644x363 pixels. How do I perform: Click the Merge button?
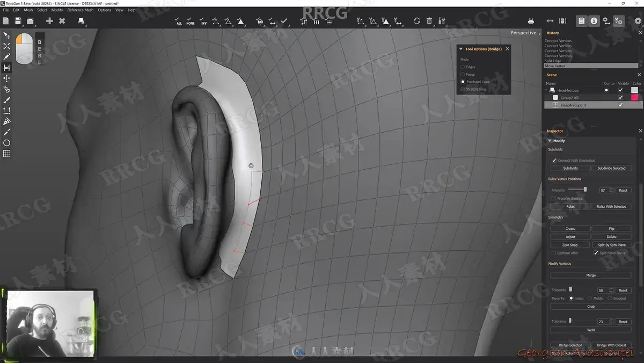click(591, 275)
